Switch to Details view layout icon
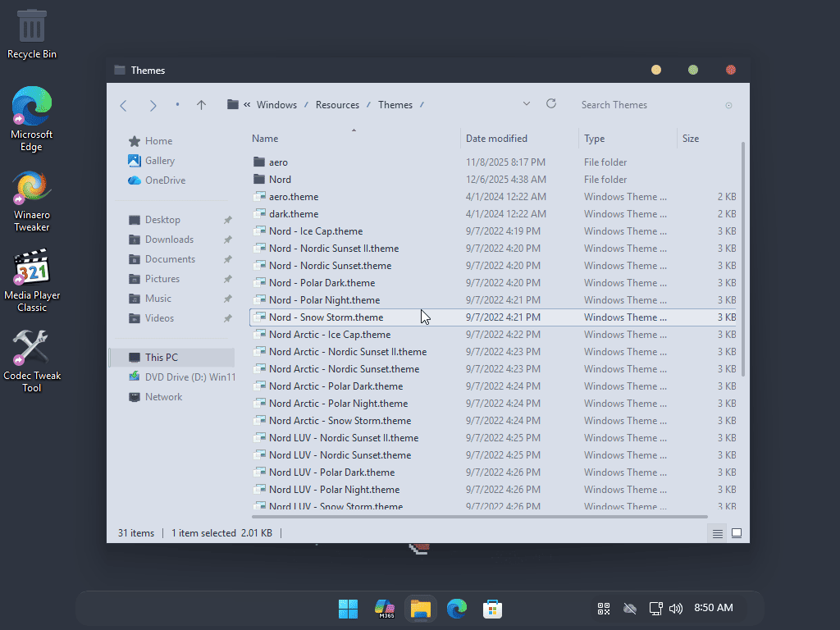Screen dimensions: 840x630 (x=718, y=533)
